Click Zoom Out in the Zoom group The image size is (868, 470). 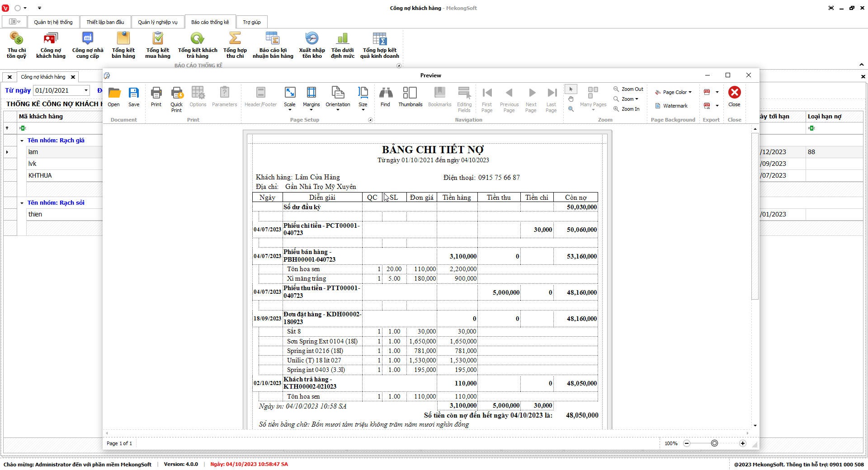(628, 89)
